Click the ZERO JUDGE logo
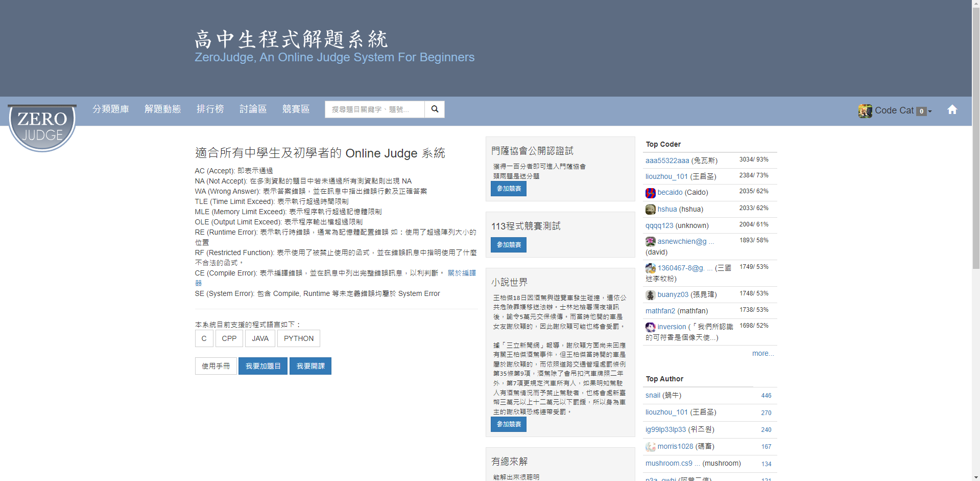 [x=42, y=128]
